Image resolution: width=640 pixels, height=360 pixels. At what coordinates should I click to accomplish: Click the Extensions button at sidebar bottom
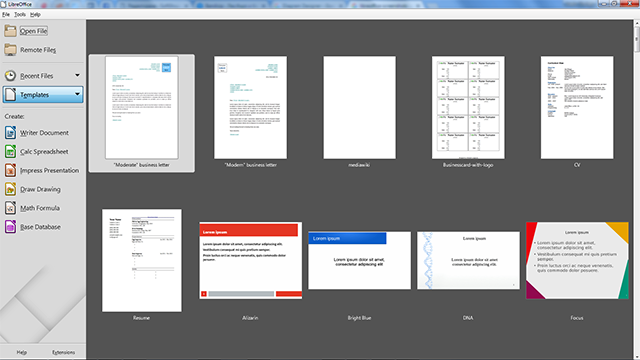pos(63,352)
